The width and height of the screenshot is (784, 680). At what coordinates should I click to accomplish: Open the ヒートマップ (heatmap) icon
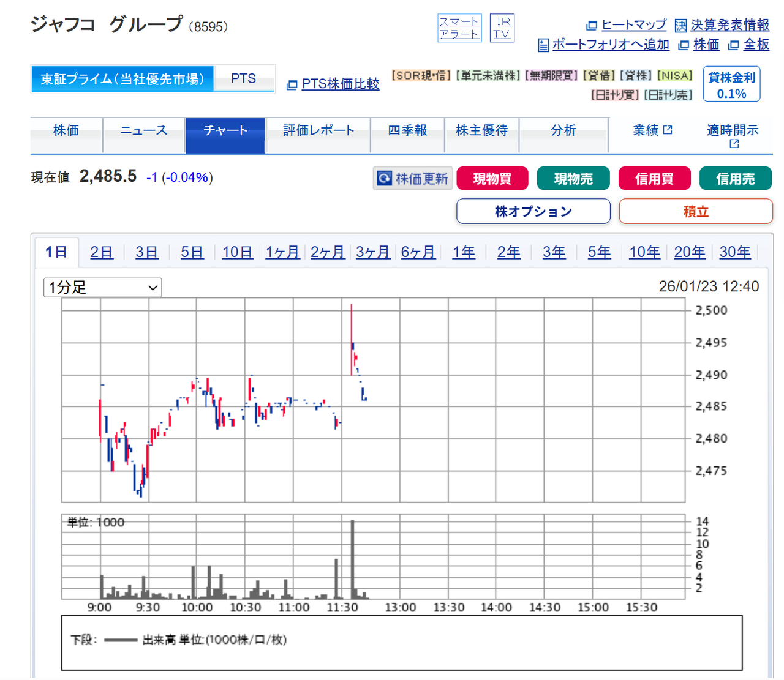coord(592,25)
